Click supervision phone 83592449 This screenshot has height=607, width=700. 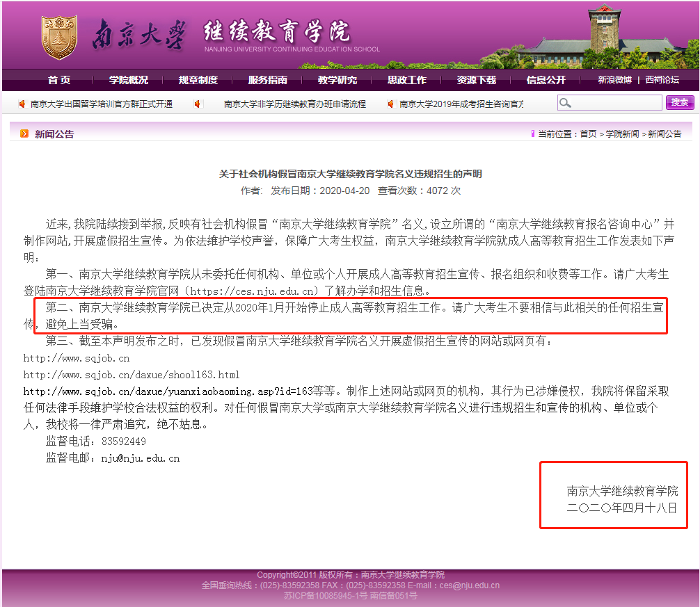(124, 442)
